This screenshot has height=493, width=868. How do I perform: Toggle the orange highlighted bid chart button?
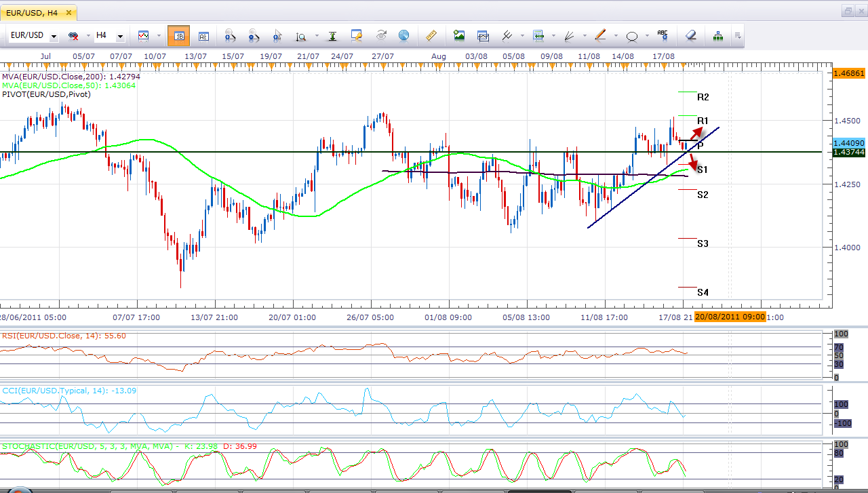(x=178, y=35)
